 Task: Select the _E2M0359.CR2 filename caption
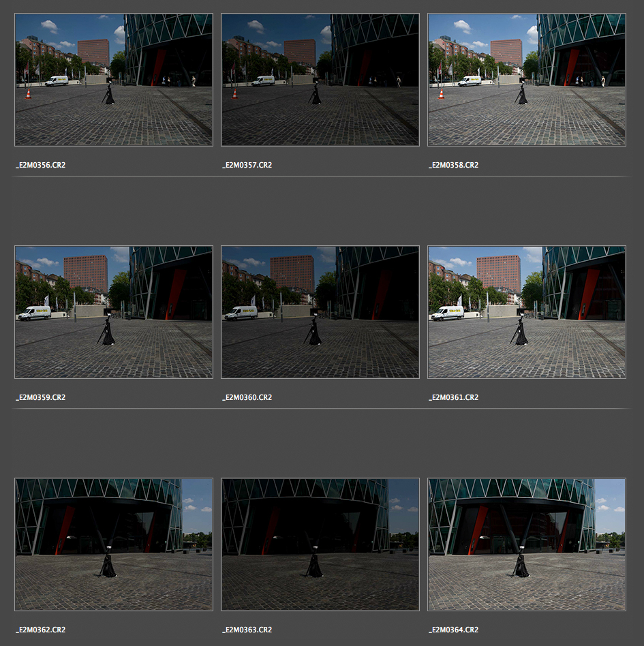click(x=41, y=398)
